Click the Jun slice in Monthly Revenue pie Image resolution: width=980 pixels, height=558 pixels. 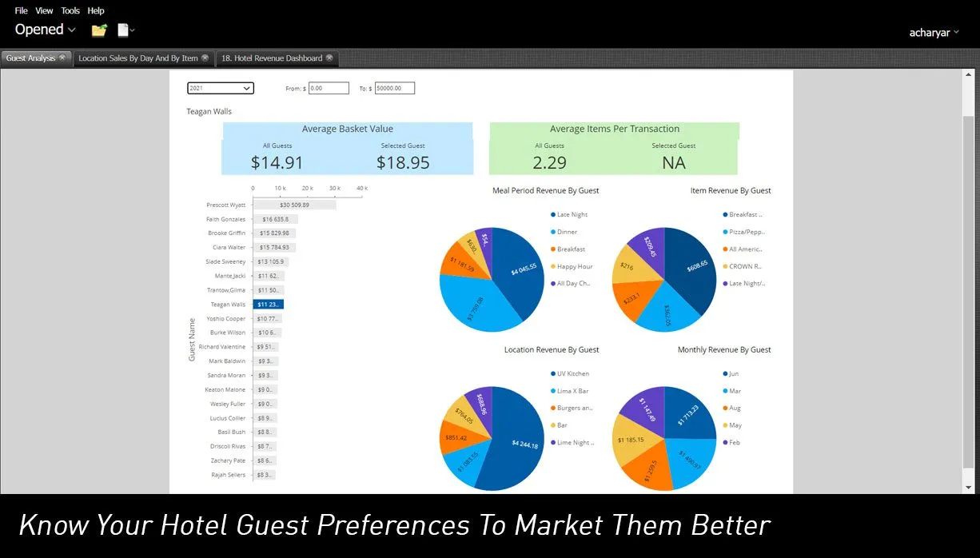pos(688,415)
